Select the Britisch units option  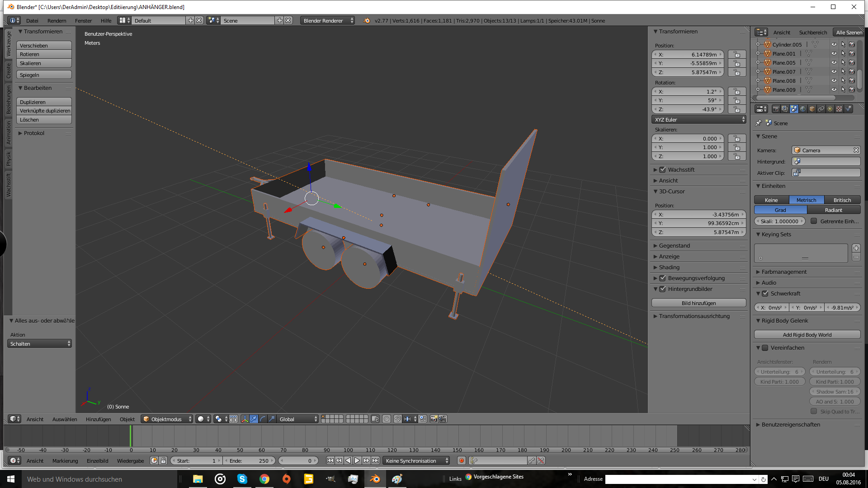pos(842,200)
